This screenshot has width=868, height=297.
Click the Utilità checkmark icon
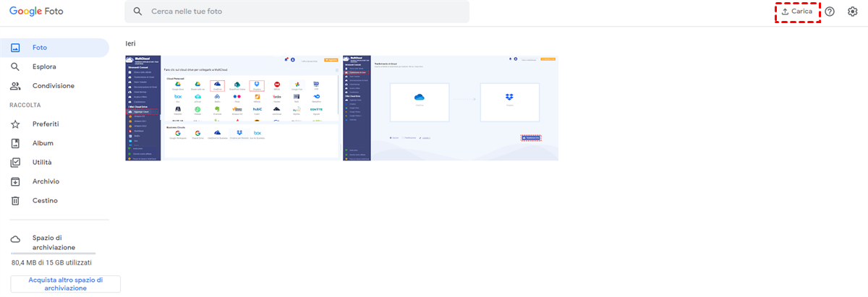[15, 162]
